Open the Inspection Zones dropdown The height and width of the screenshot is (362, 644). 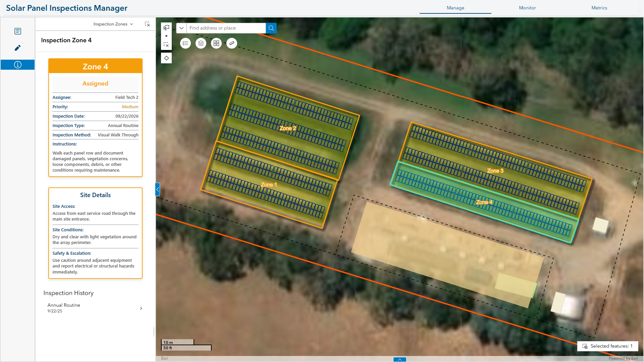pos(113,24)
